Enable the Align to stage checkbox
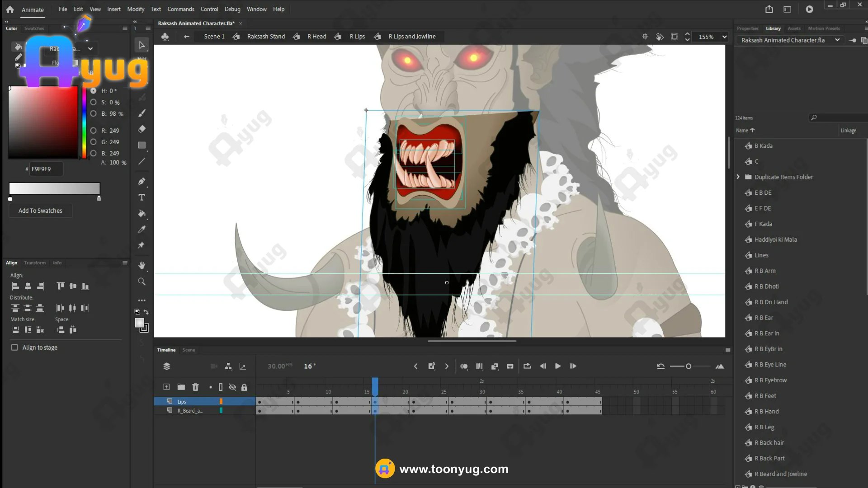868x488 pixels. pos(14,347)
